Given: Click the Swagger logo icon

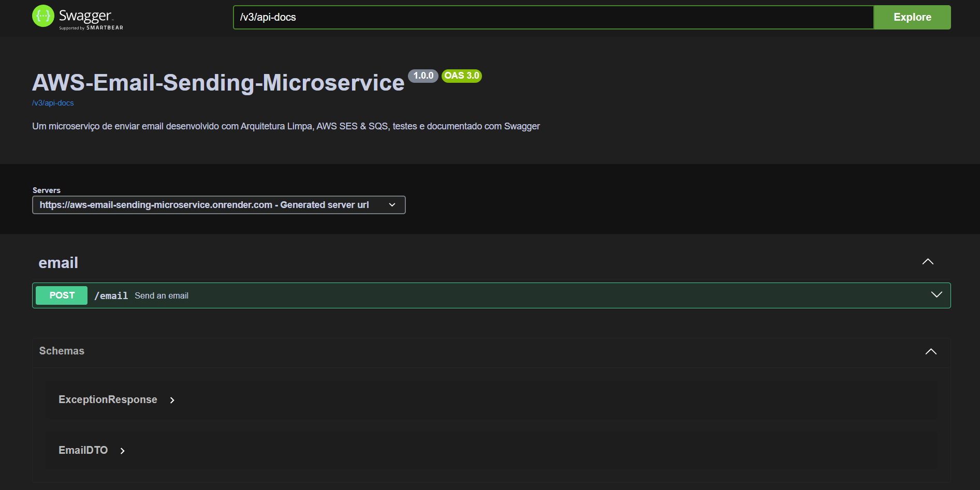Looking at the screenshot, I should [x=43, y=16].
